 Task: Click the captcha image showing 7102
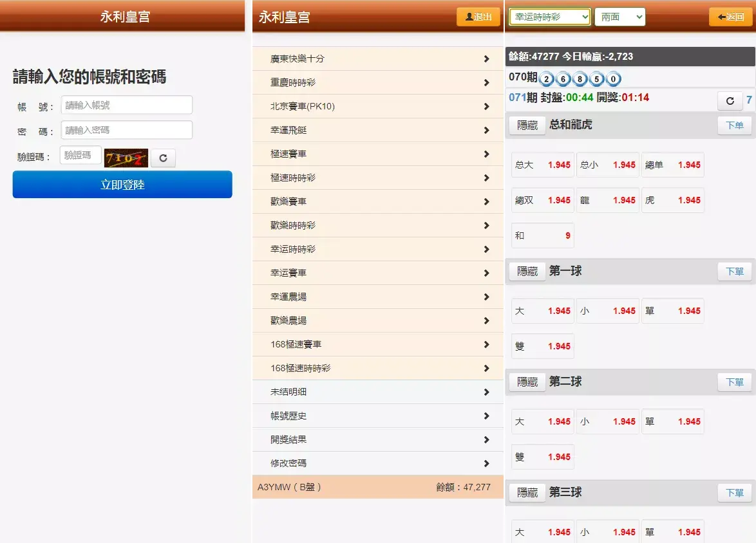[x=126, y=158]
